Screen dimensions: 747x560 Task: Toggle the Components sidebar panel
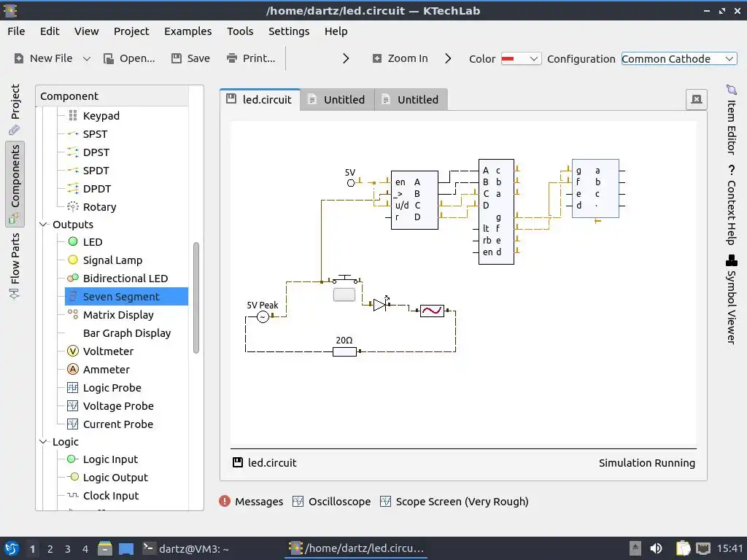click(x=15, y=184)
